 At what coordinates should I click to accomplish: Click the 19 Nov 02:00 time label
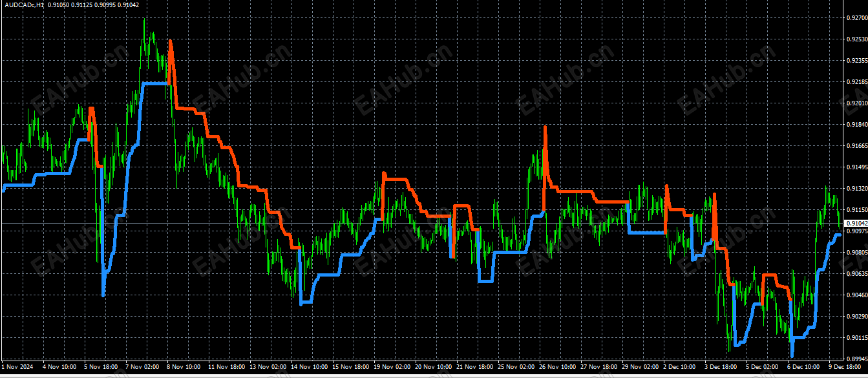(x=392, y=366)
